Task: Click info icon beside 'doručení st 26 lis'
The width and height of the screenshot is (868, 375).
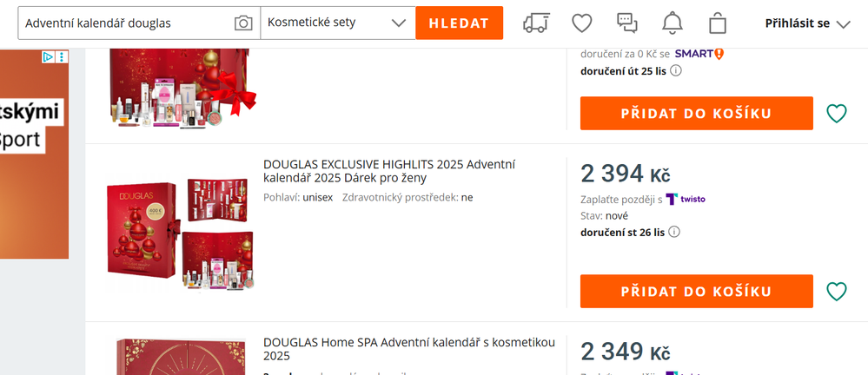Action: point(675,232)
